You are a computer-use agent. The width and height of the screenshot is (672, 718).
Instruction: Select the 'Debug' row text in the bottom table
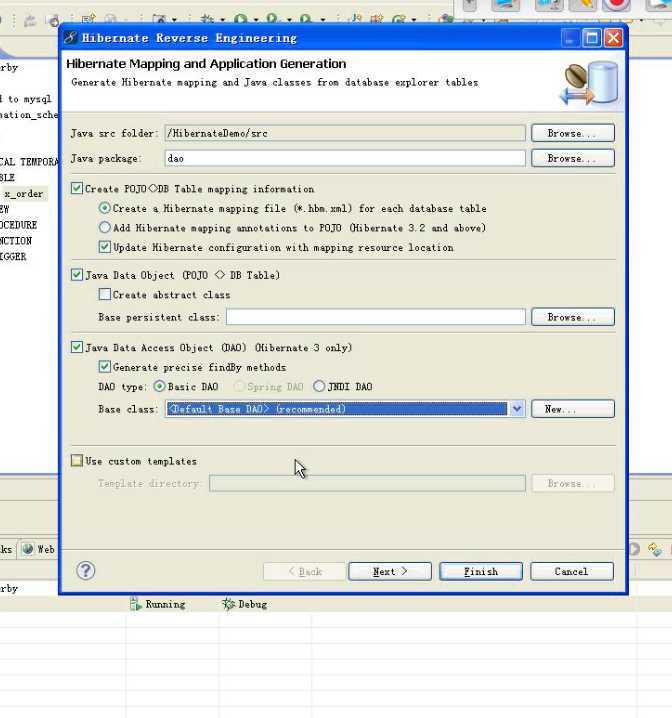pyautogui.click(x=252, y=604)
